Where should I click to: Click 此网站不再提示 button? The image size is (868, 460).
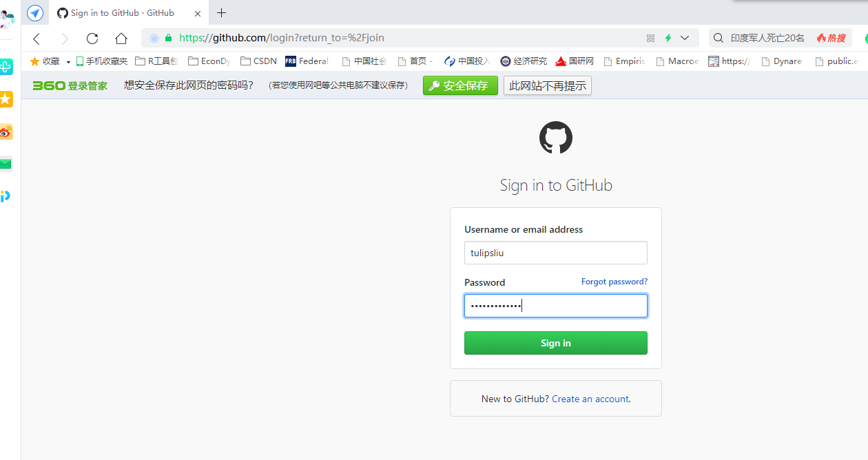click(548, 85)
